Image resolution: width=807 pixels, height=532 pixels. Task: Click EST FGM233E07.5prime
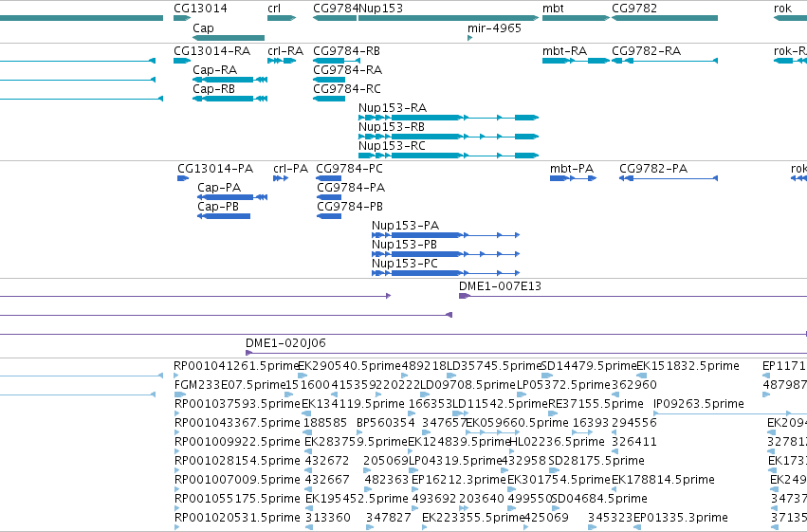pyautogui.click(x=230, y=385)
